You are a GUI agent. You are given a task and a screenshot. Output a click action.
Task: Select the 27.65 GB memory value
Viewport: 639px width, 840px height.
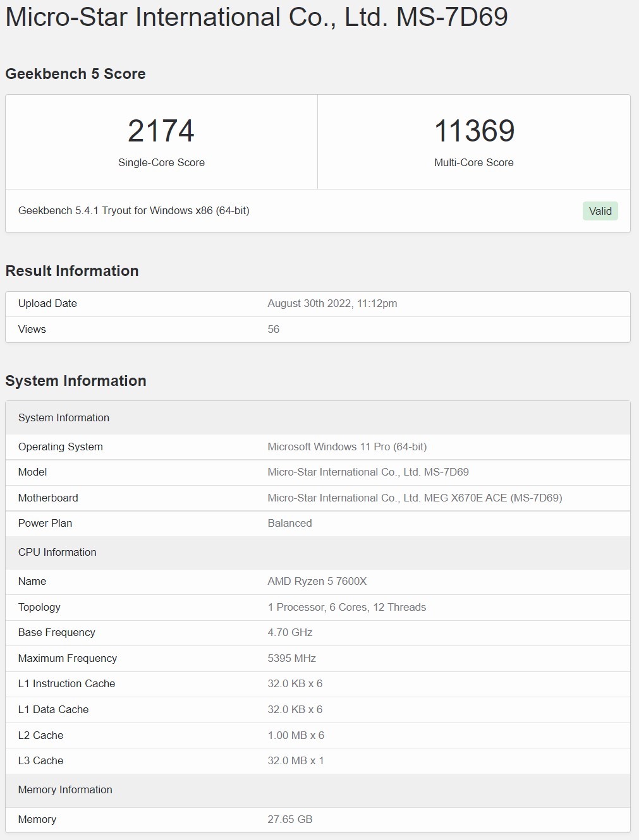pyautogui.click(x=290, y=819)
